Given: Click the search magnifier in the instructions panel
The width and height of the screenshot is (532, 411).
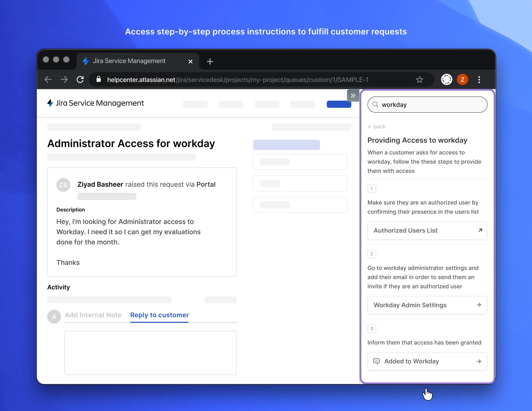Looking at the screenshot, I should point(375,104).
